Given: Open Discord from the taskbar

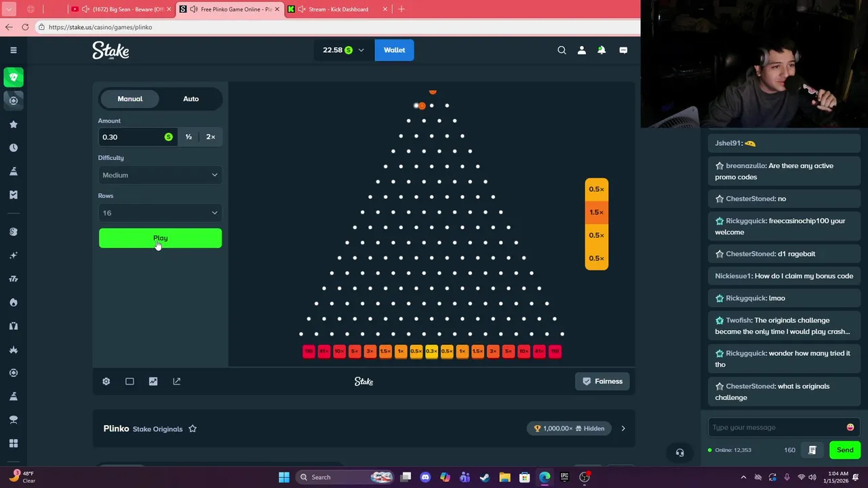Looking at the screenshot, I should click(x=425, y=477).
